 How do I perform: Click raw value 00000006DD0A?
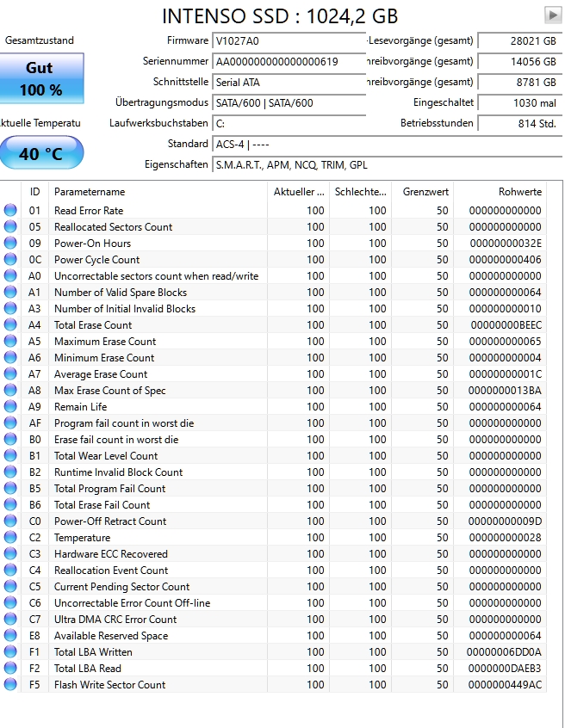tap(504, 652)
